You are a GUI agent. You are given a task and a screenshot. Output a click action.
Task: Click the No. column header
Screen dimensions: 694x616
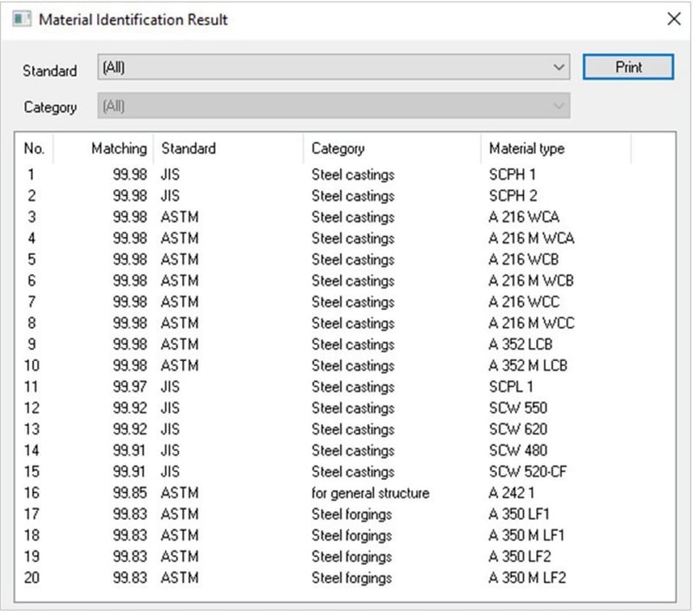point(35,148)
